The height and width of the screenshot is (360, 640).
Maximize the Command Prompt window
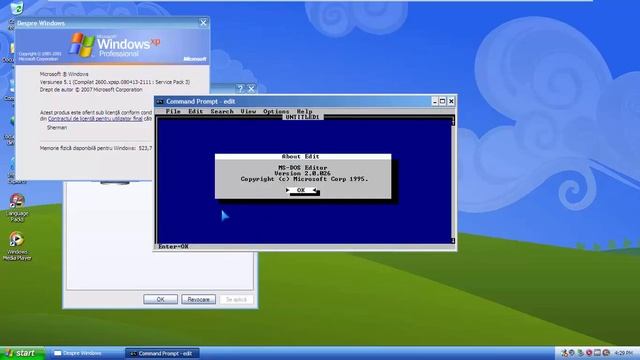coord(443,101)
